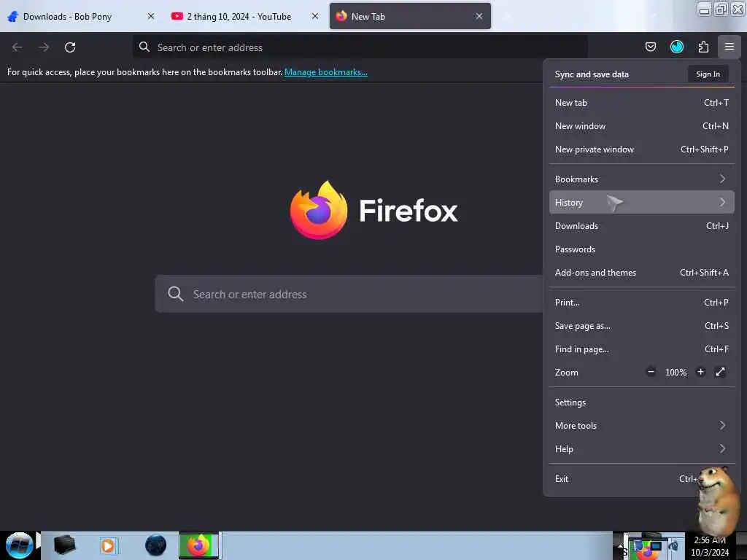
Task: Open Downloads from the menu
Action: 641,226
